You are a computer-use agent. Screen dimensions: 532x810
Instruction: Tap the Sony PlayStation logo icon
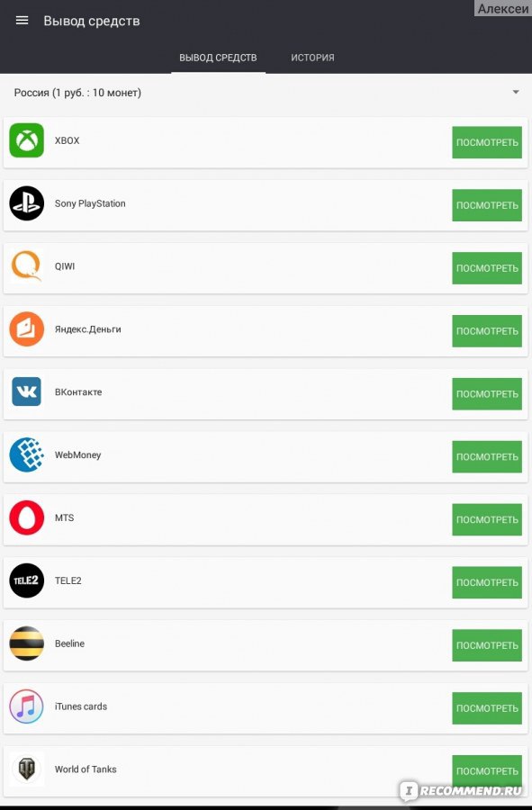pyautogui.click(x=27, y=203)
